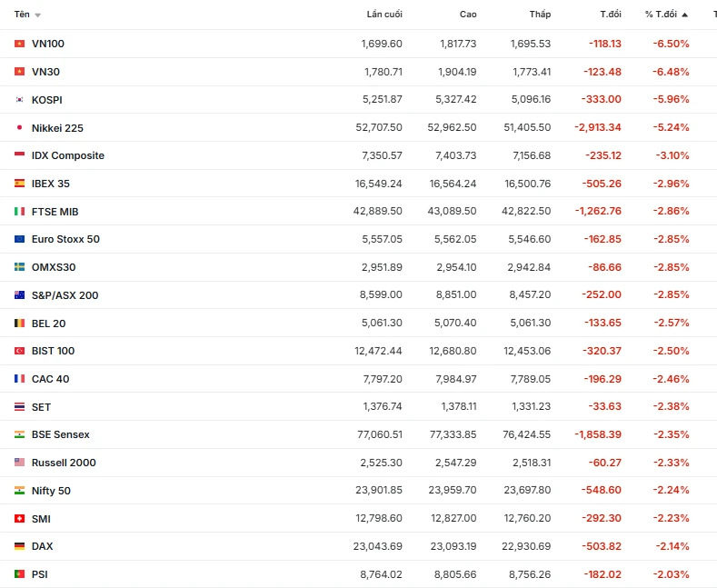Click the South Korea flag next to KOSPI
This screenshot has width=717, height=588.
click(x=19, y=100)
